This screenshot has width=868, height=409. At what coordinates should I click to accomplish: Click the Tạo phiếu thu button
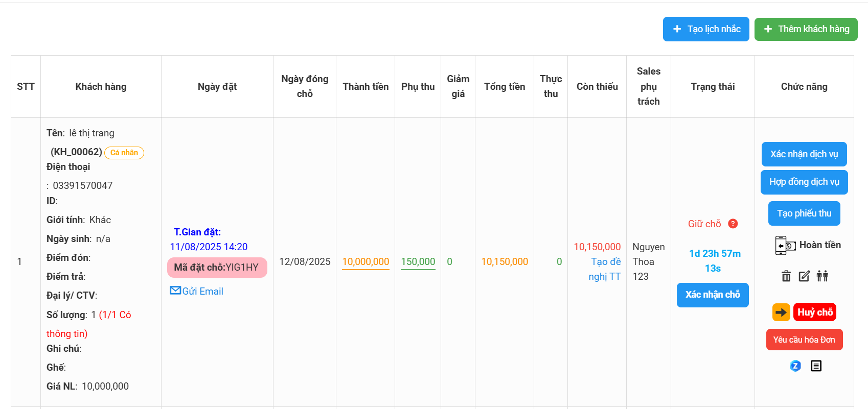(804, 213)
